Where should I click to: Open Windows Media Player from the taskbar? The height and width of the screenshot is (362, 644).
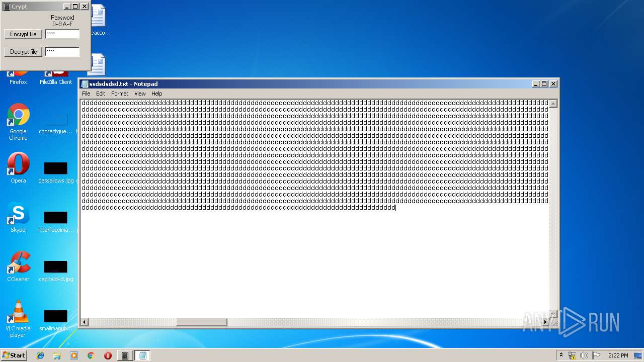click(74, 355)
